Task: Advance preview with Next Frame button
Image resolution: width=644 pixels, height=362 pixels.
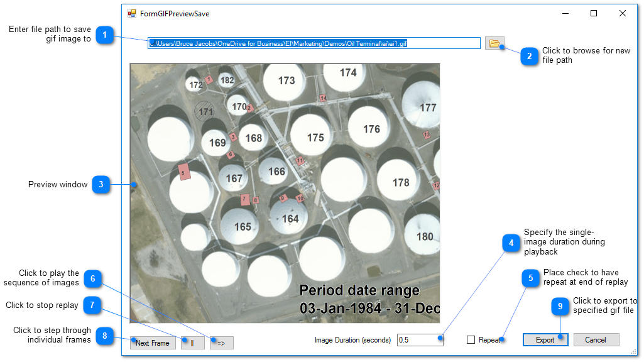Action: [x=153, y=343]
